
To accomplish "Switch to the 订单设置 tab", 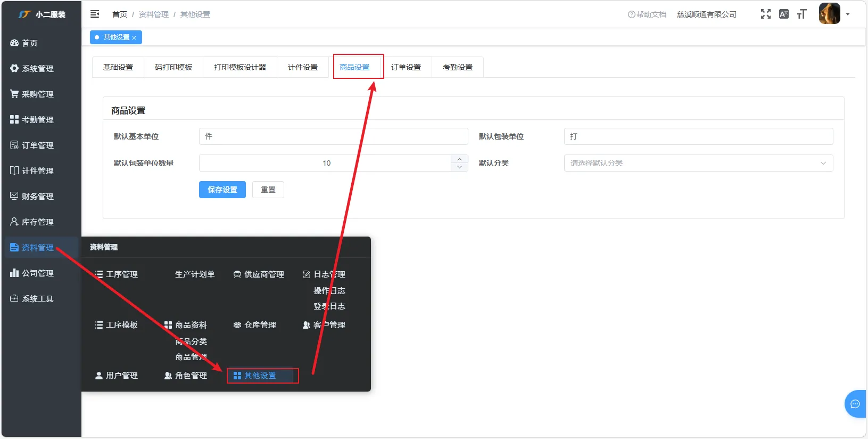I will [406, 67].
